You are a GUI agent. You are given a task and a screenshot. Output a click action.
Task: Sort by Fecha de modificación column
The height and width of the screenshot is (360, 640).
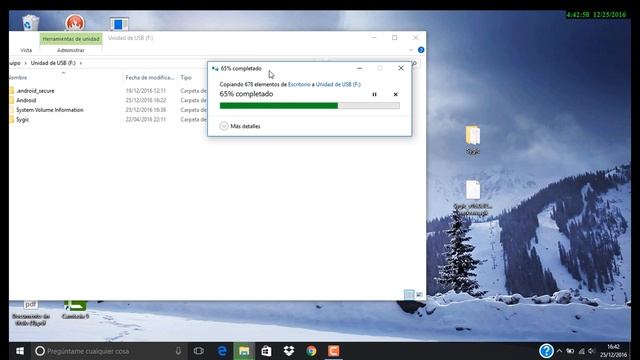point(149,78)
